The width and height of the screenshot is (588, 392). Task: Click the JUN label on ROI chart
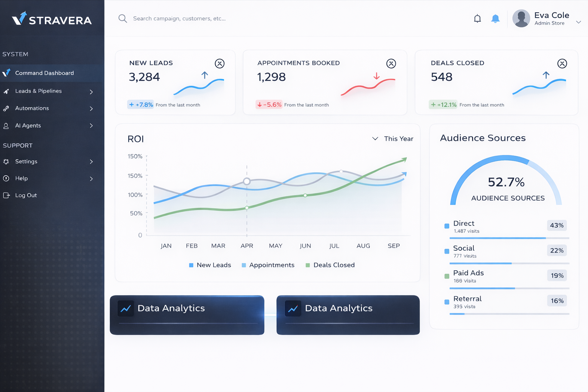(x=305, y=246)
